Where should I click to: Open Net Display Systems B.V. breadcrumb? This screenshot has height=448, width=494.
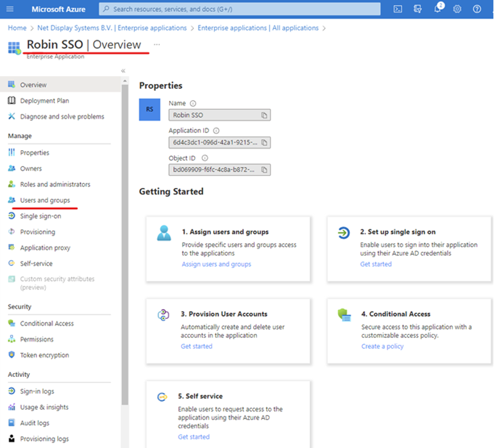[x=112, y=28]
